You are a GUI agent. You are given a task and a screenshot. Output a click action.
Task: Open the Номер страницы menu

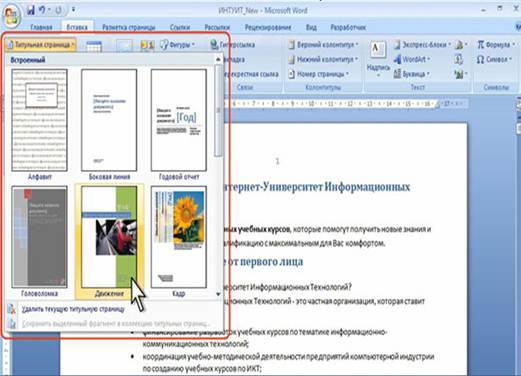pos(319,74)
